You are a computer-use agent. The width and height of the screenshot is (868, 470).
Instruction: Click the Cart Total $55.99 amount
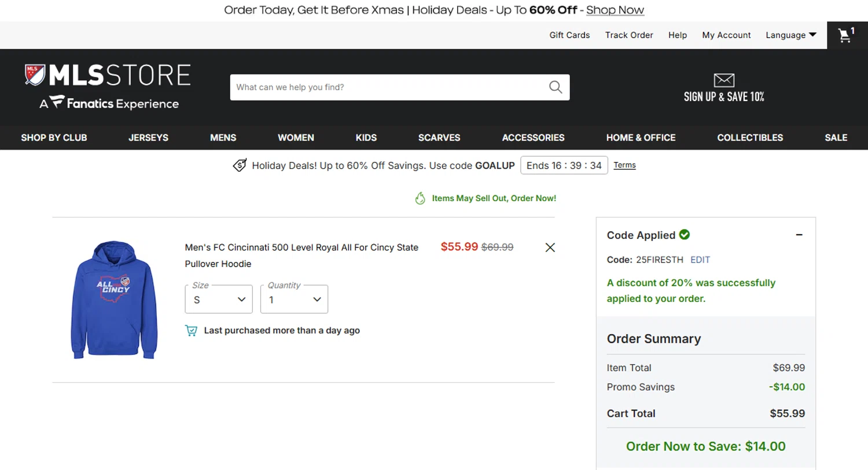788,413
